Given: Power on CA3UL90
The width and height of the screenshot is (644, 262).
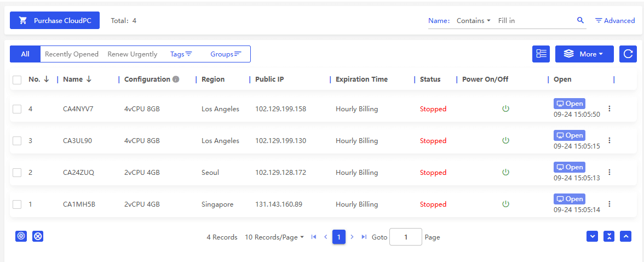Looking at the screenshot, I should (x=505, y=140).
